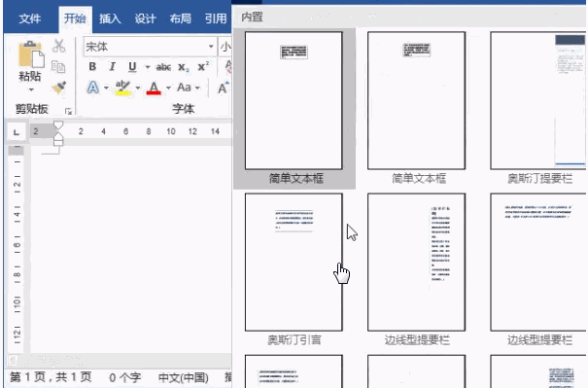Image resolution: width=588 pixels, height=388 pixels.
Task: Click the subscript X2 icon
Action: (184, 67)
